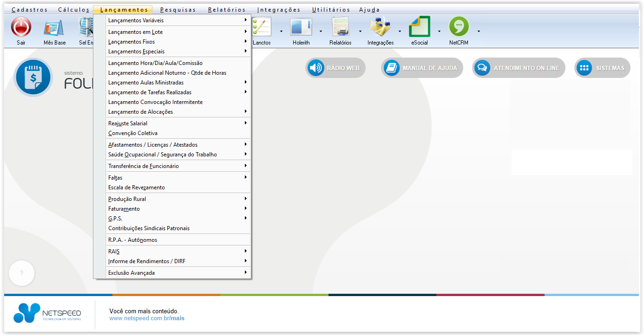Expand the Lançamento de Alocações submenu

[x=178, y=112]
